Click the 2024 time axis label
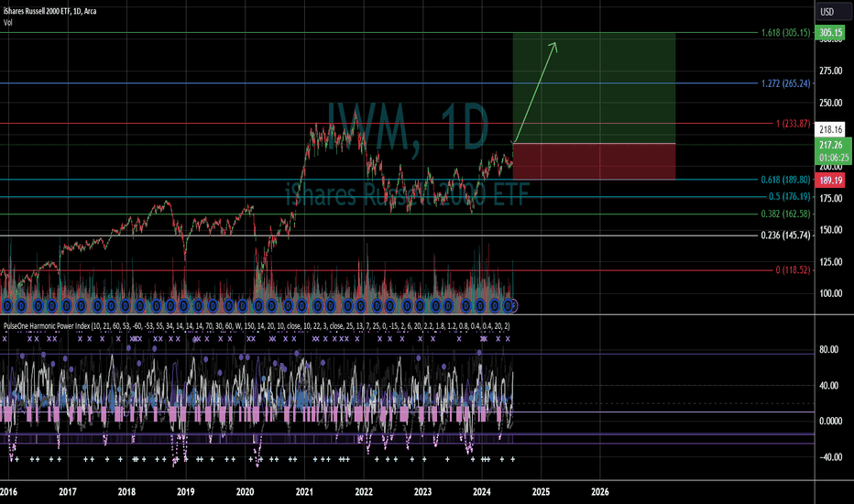The width and height of the screenshot is (854, 504). [482, 492]
